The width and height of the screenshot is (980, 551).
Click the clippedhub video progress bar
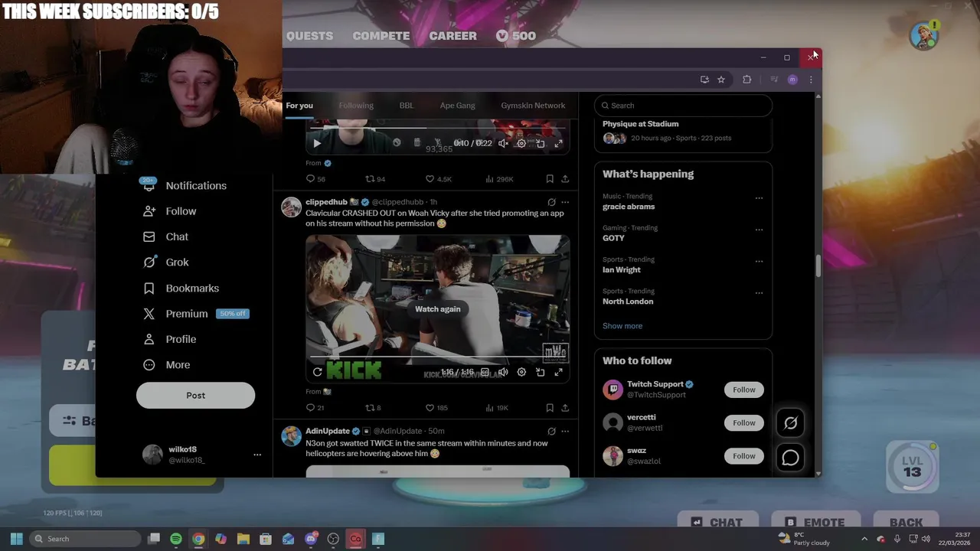pyautogui.click(x=438, y=357)
